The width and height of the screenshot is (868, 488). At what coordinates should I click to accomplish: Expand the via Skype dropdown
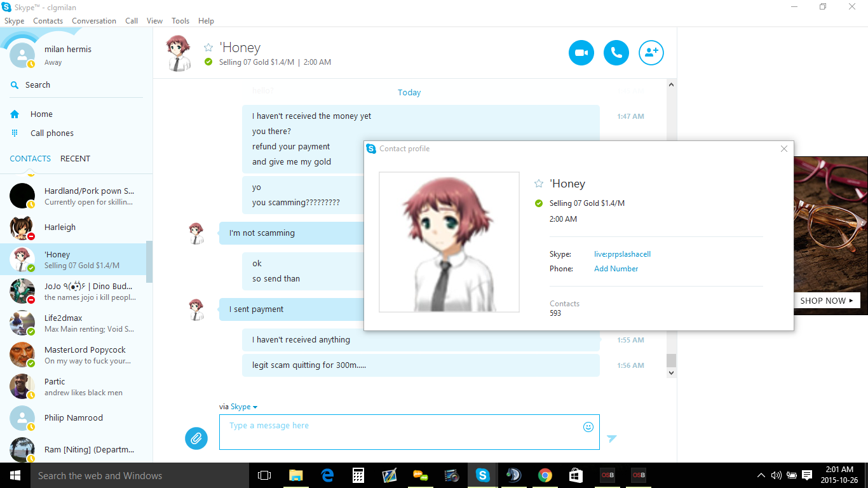[x=244, y=407]
